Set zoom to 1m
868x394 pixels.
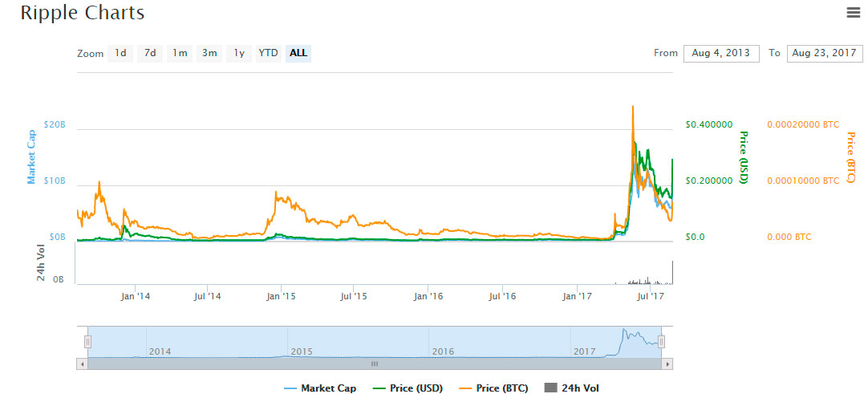pyautogui.click(x=180, y=53)
